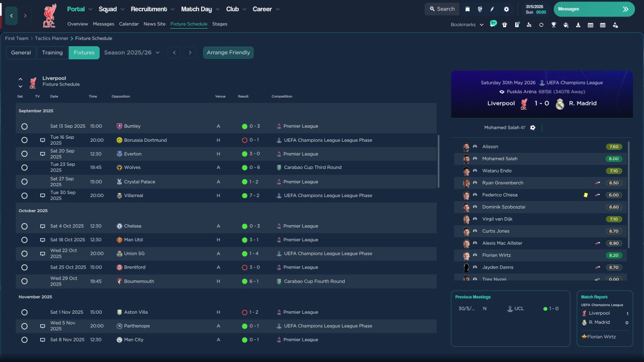644x362 pixels.
Task: Click the pencil edit icon in top bar
Action: point(492,9)
